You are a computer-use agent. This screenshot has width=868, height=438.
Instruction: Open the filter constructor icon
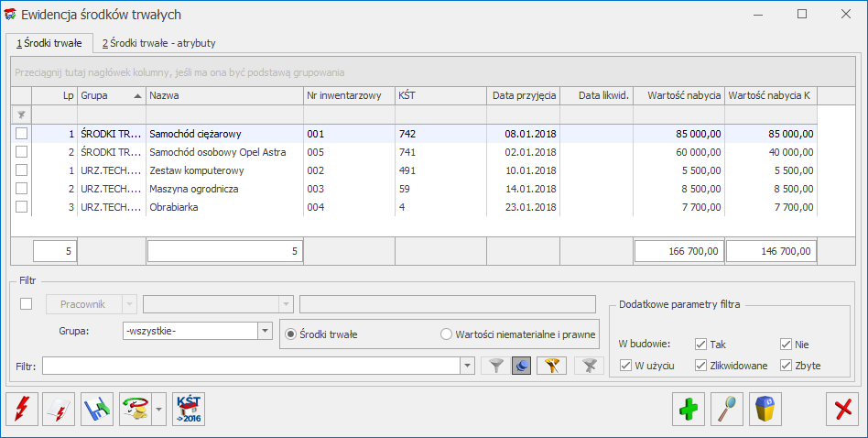point(551,366)
